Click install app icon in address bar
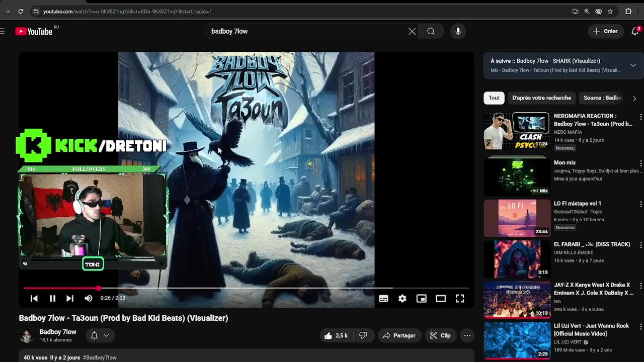This screenshot has height=362, width=644. pos(575,11)
